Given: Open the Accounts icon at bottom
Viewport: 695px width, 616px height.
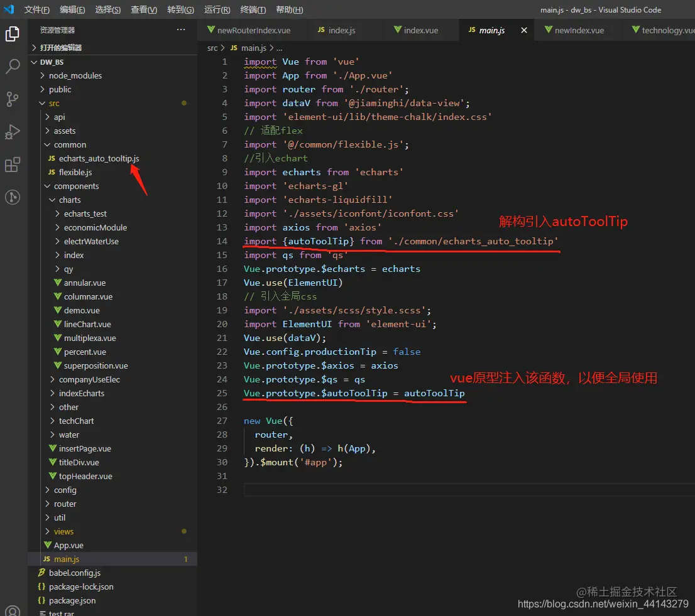Looking at the screenshot, I should pyautogui.click(x=13, y=610).
